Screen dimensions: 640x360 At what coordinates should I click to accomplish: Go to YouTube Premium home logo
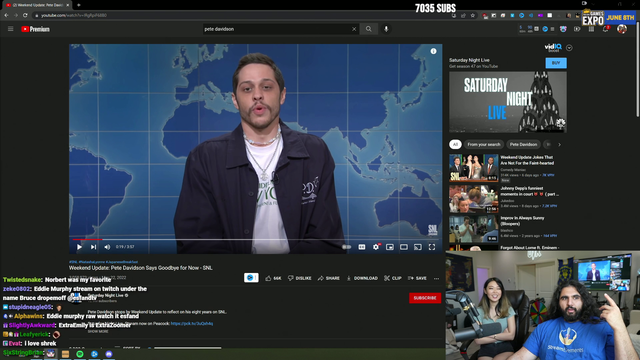point(36,29)
